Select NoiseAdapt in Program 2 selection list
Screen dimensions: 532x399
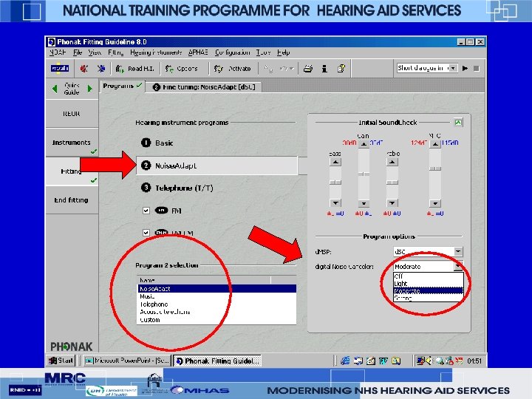click(x=216, y=289)
